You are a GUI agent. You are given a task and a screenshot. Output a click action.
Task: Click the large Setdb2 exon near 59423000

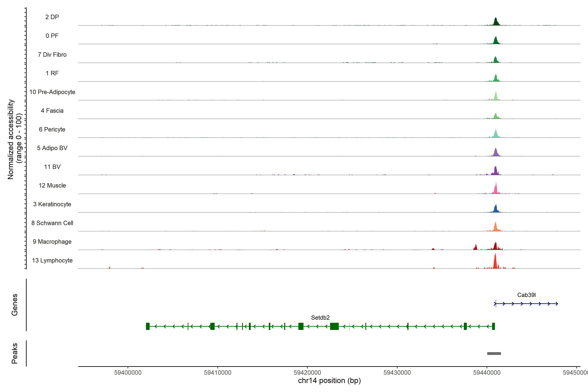pos(334,326)
